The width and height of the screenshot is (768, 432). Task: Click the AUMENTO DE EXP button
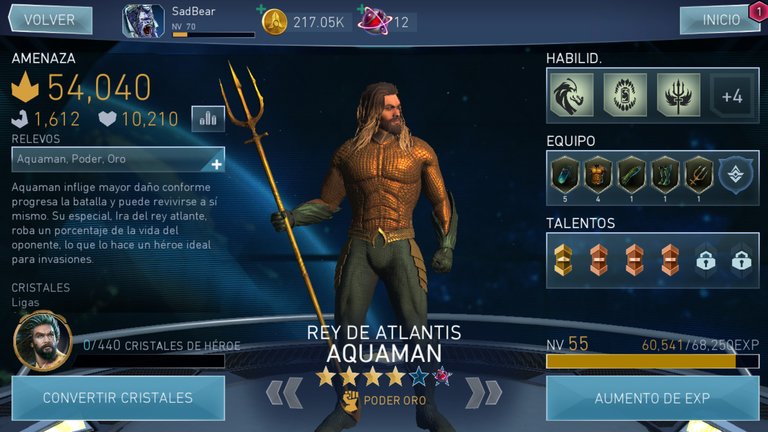(x=652, y=398)
